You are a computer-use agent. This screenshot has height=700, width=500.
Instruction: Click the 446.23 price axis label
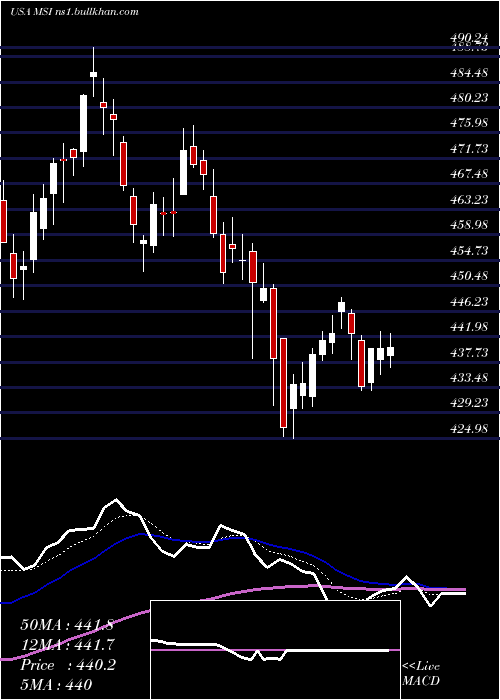point(469,302)
